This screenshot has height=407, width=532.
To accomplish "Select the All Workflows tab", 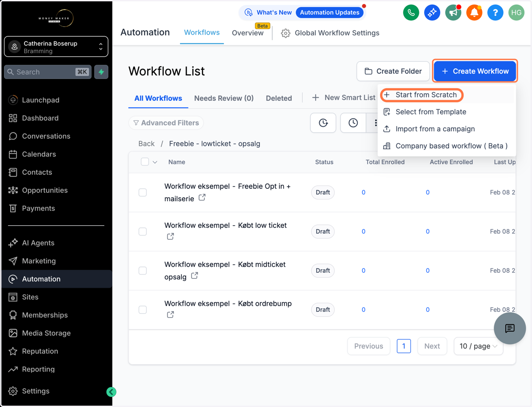I will 158,98.
